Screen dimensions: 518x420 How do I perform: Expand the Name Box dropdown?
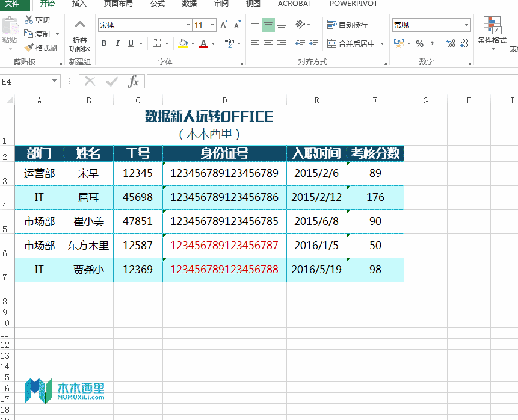[55, 81]
